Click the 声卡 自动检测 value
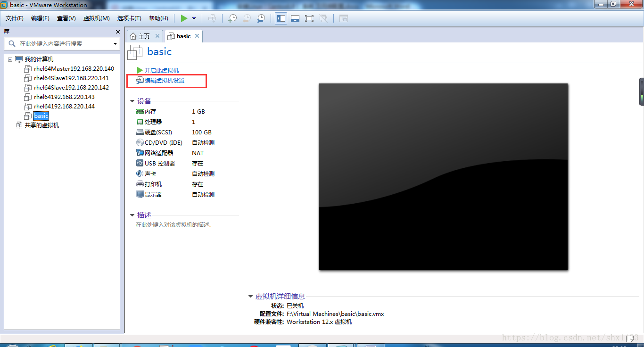The image size is (644, 347). [x=203, y=174]
